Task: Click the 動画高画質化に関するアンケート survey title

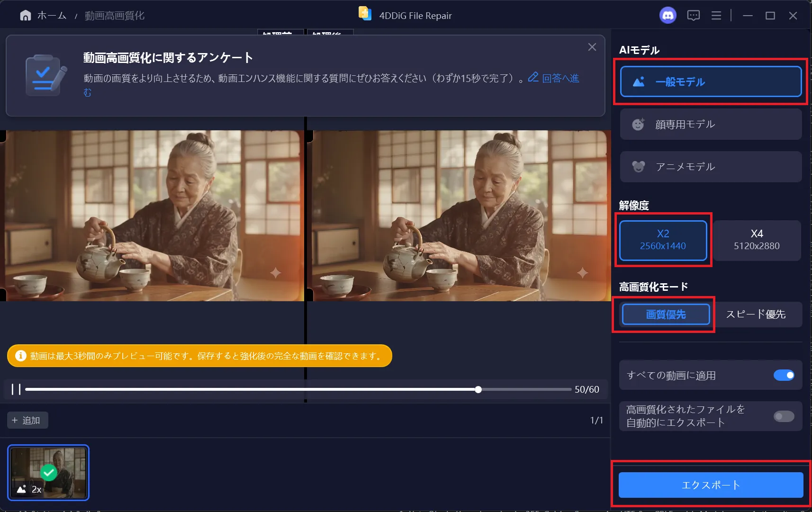Action: coord(168,58)
